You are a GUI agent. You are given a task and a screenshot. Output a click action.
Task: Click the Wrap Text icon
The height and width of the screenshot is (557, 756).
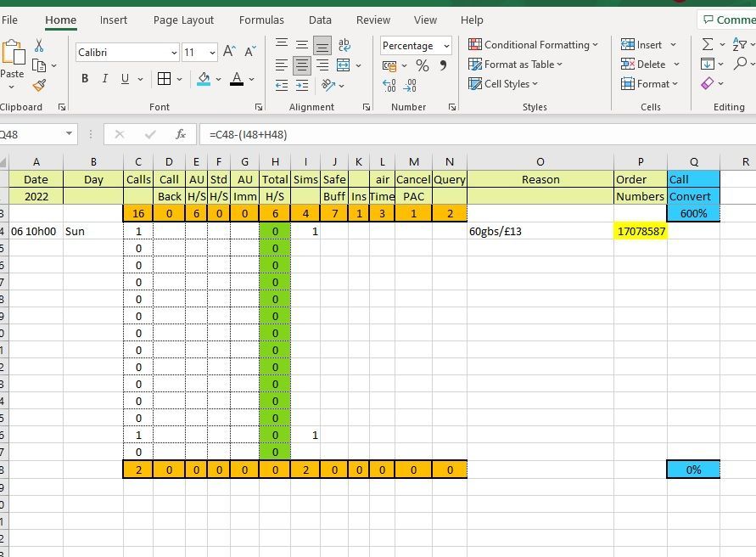click(x=344, y=44)
